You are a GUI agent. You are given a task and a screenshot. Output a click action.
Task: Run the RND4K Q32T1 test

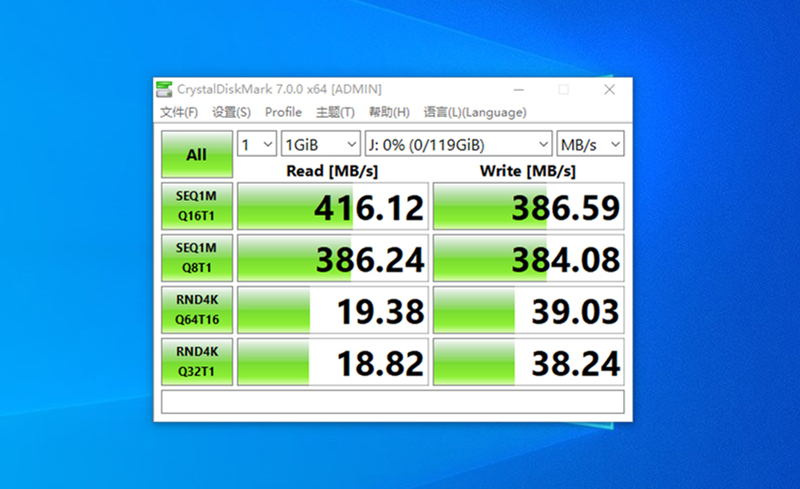click(x=197, y=361)
